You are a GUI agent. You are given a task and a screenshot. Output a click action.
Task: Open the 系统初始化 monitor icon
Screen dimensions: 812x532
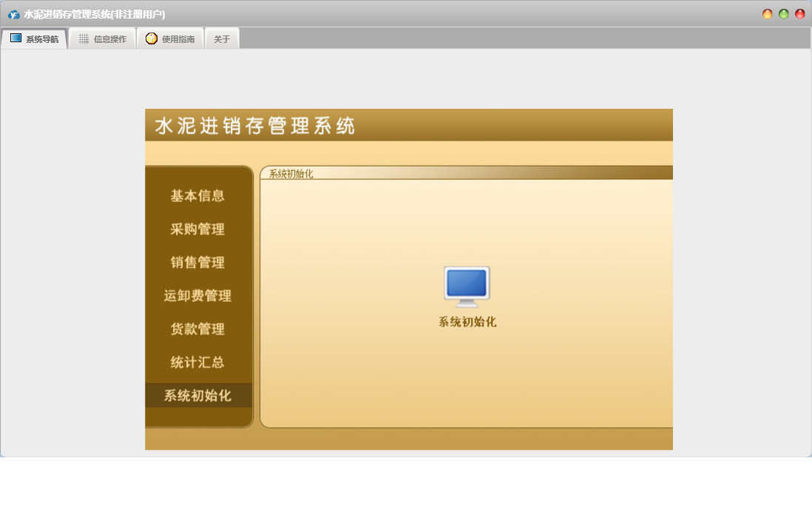click(x=467, y=286)
